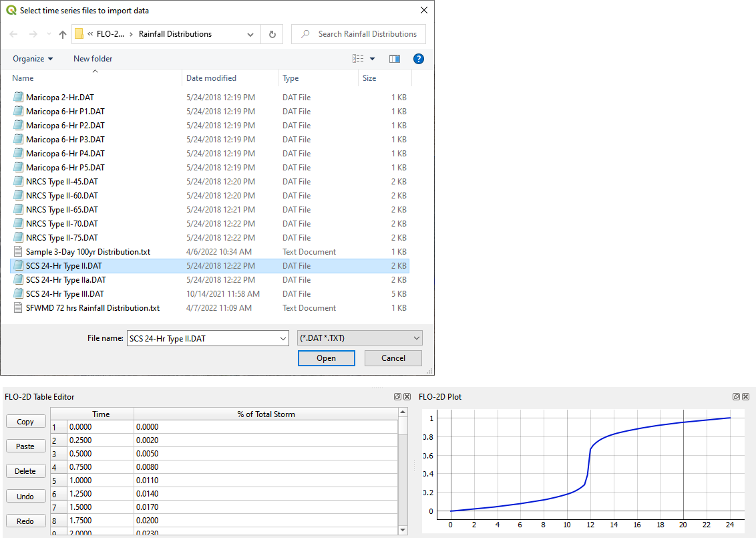Click the Back navigation arrow
Image resolution: width=756 pixels, height=538 pixels.
[x=13, y=34]
